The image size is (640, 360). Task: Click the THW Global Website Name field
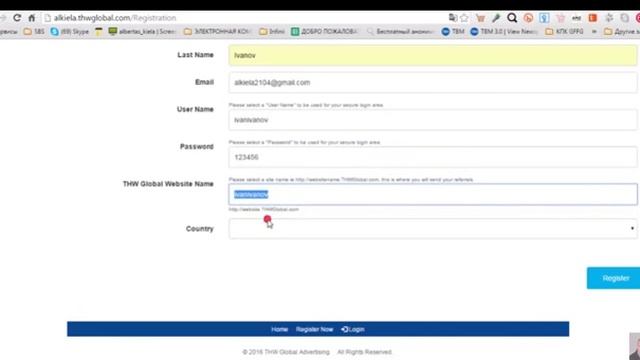point(433,194)
